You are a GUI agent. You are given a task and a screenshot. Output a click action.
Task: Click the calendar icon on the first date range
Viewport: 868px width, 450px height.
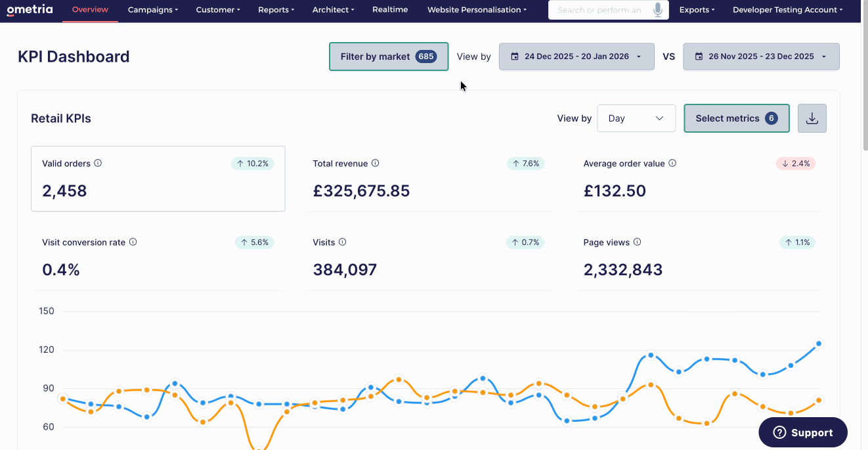515,56
